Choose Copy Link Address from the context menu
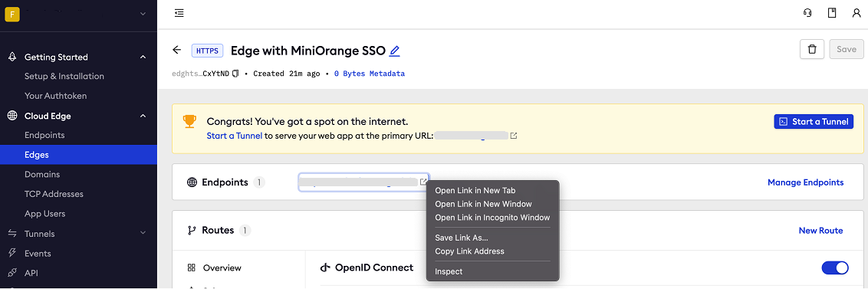 pyautogui.click(x=469, y=251)
